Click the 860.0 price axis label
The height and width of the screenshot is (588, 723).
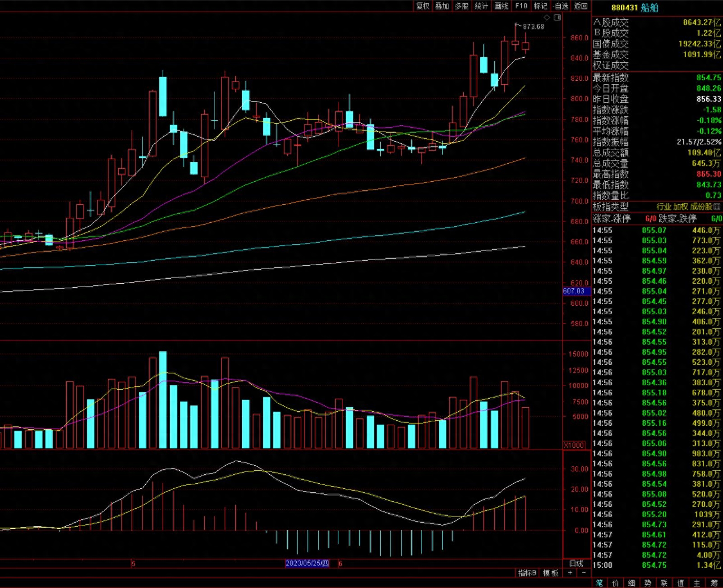(x=579, y=38)
